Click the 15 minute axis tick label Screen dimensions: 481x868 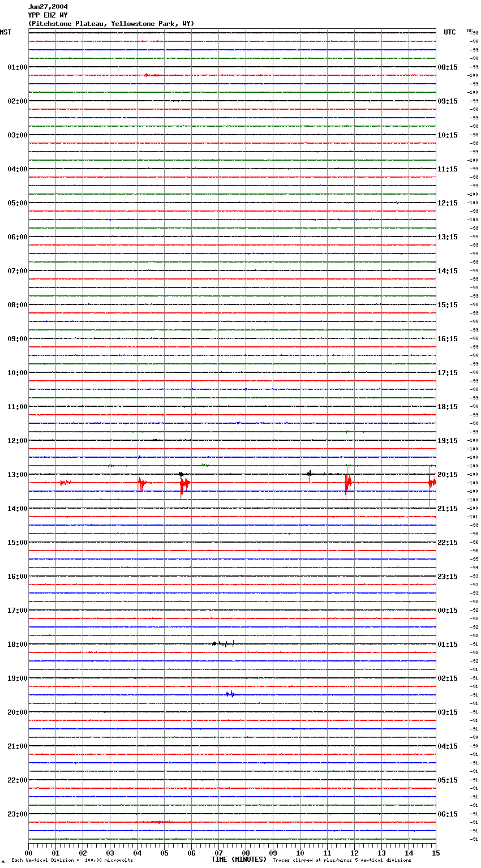click(x=436, y=853)
